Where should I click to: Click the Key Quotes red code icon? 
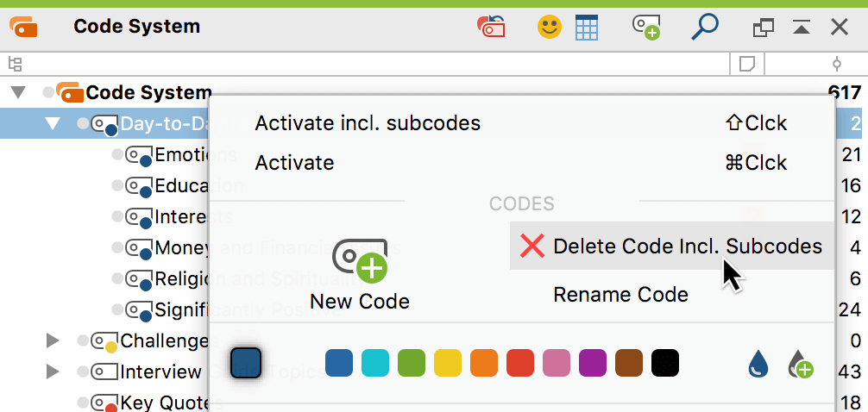[x=104, y=403]
